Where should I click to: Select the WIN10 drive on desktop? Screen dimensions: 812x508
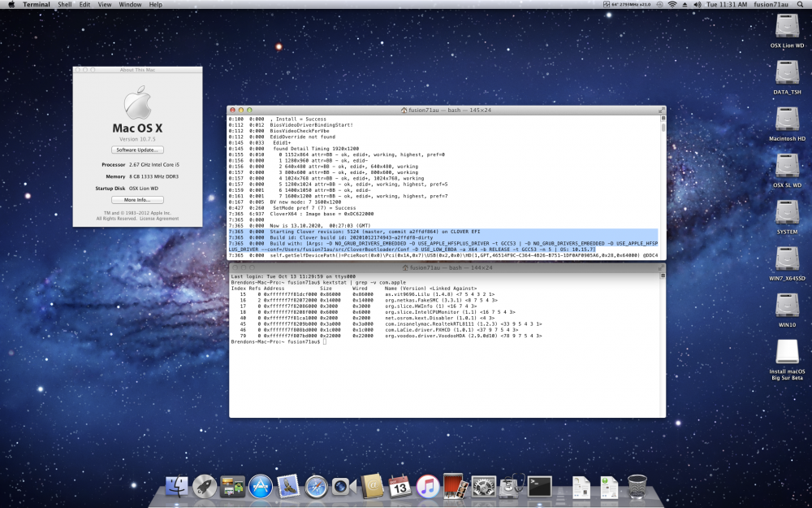[x=787, y=310]
